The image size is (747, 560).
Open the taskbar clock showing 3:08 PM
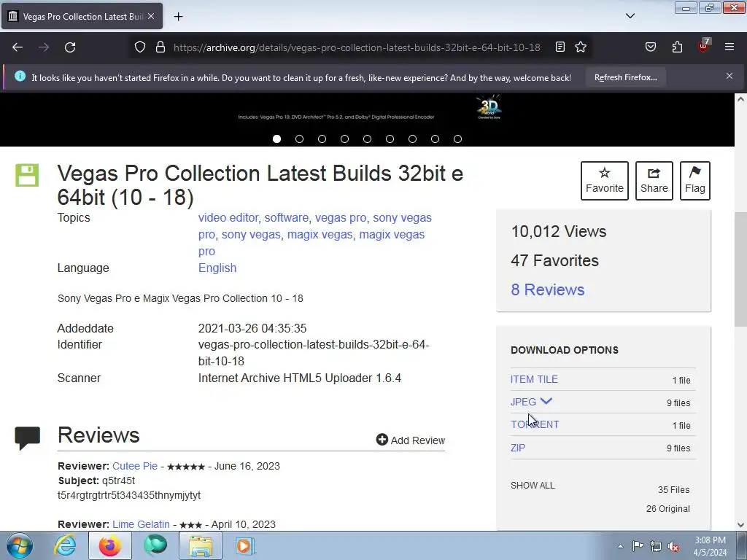710,546
